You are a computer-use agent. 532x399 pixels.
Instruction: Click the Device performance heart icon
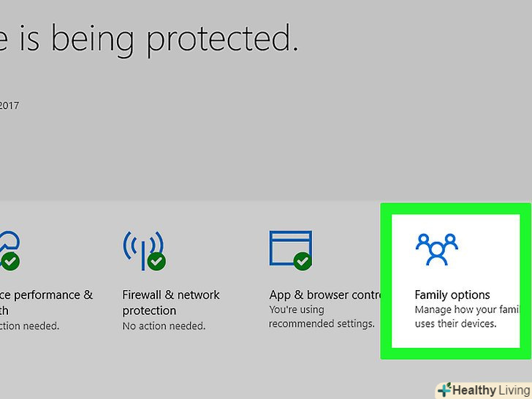coord(9,245)
